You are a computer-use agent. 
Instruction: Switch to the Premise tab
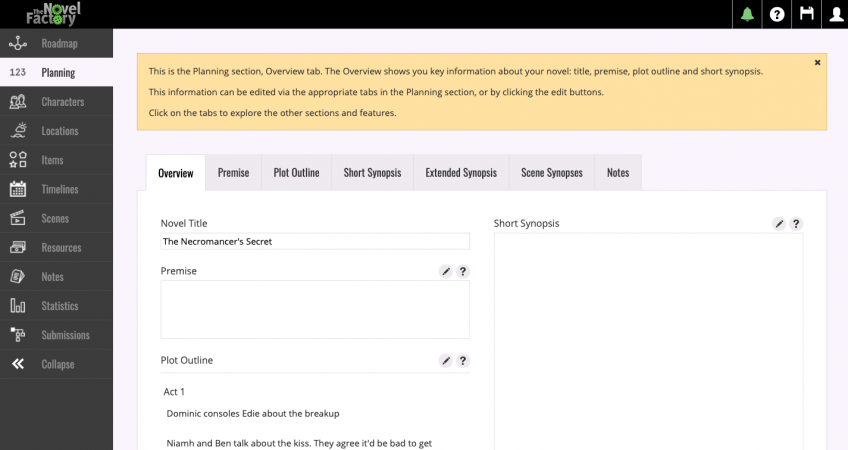(233, 173)
